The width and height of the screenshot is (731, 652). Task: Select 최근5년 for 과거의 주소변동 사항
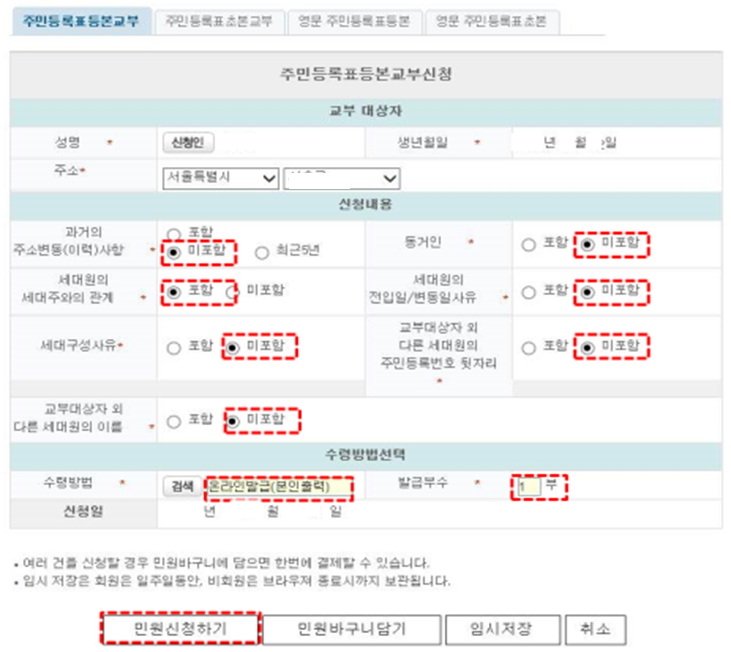click(x=262, y=252)
